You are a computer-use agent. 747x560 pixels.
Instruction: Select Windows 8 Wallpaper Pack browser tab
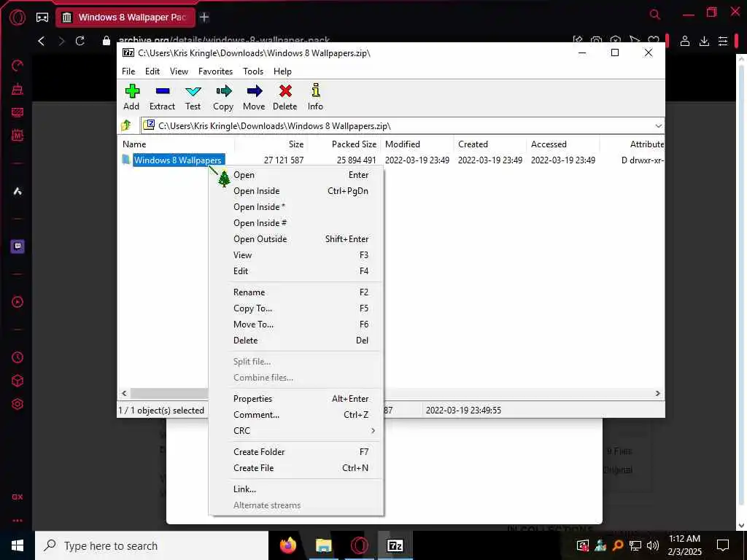(x=125, y=17)
